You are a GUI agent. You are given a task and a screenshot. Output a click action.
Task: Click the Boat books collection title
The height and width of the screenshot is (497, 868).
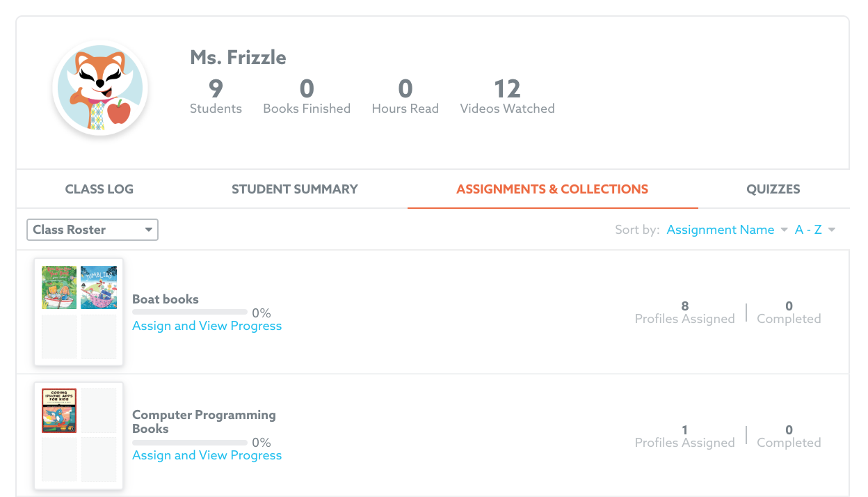tap(166, 299)
